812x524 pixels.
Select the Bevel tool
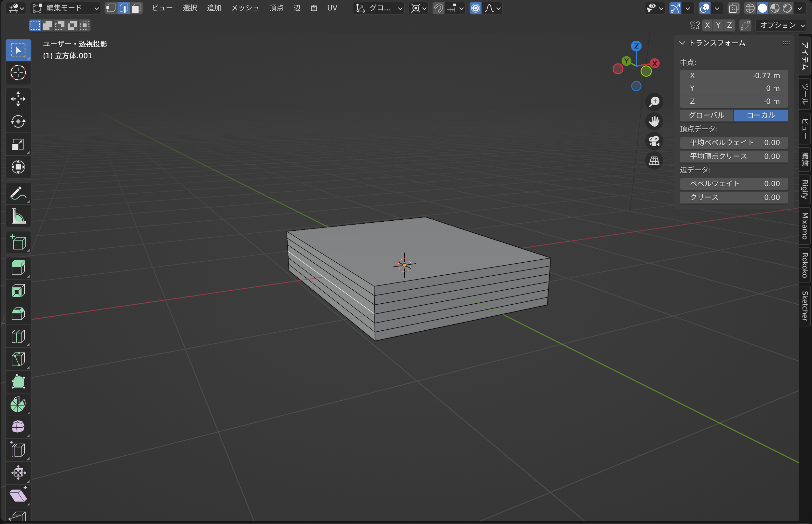point(18,313)
